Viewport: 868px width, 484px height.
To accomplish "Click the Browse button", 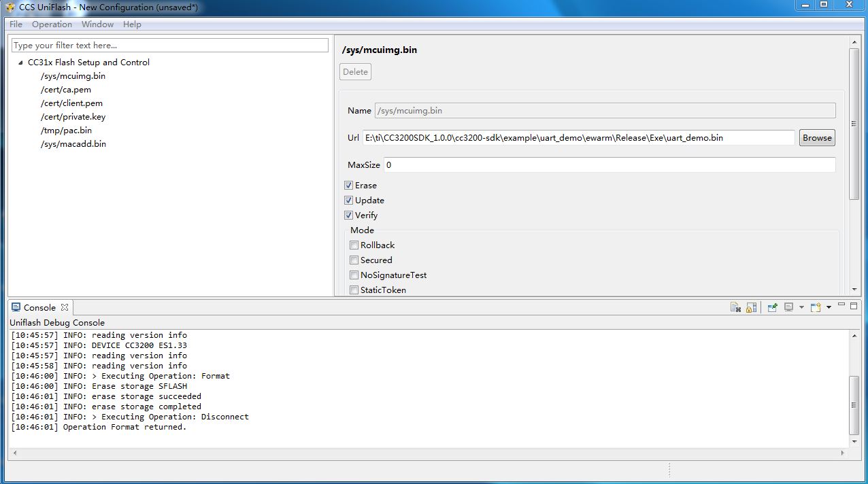I will 817,137.
